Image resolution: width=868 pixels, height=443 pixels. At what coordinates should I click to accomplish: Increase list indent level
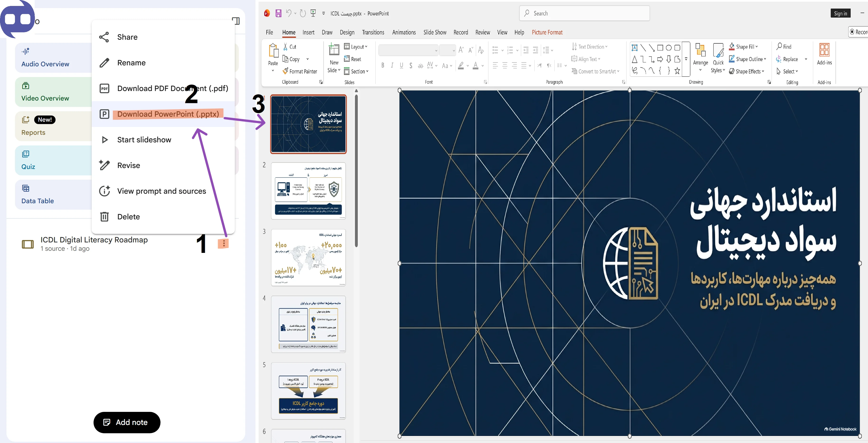[x=535, y=50]
